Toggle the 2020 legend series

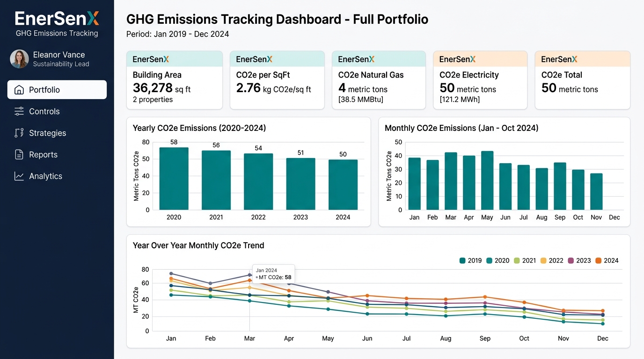click(498, 260)
